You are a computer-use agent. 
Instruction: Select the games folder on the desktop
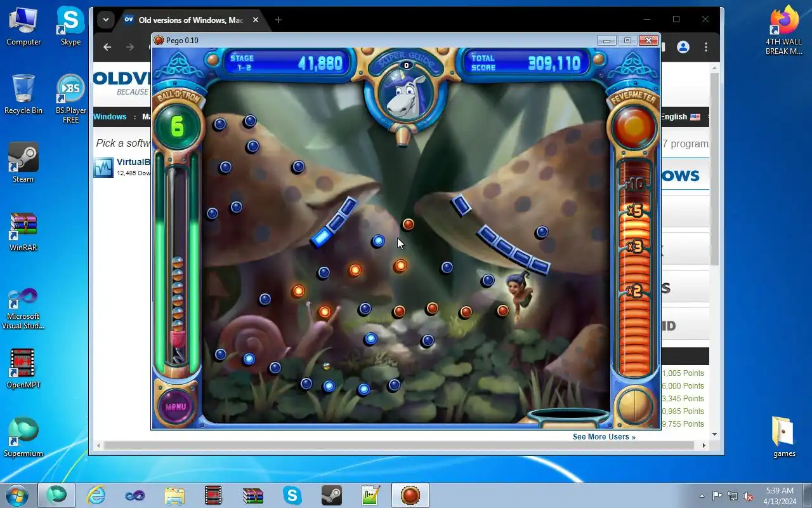[x=784, y=437]
